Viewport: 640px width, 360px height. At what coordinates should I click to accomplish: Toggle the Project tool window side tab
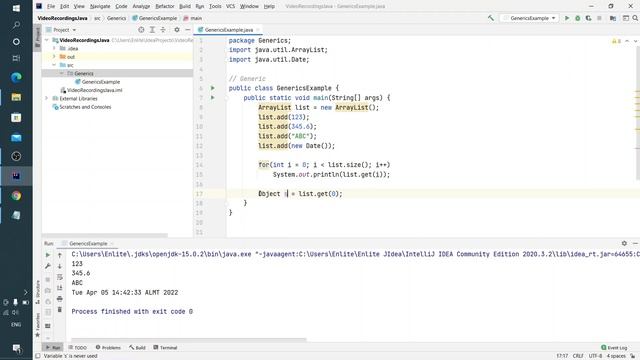[x=38, y=38]
